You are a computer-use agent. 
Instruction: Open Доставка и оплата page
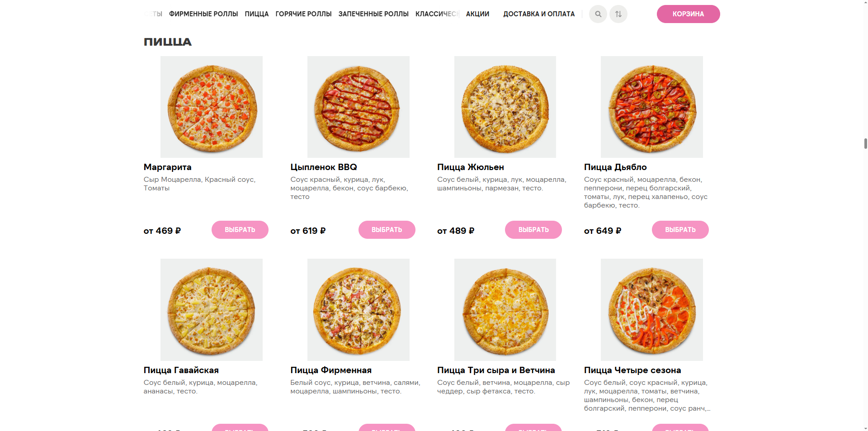point(539,14)
